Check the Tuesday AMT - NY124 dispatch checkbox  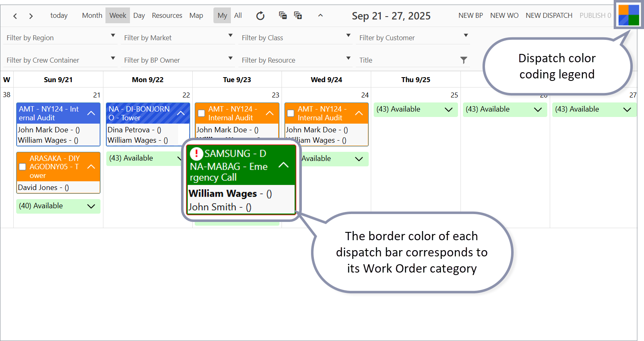(201, 113)
